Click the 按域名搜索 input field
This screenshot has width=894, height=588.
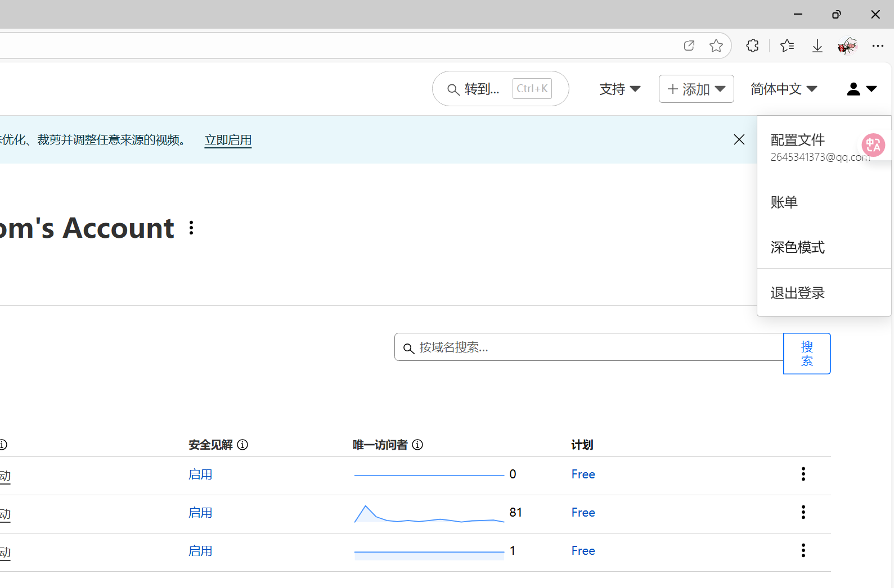tap(591, 347)
